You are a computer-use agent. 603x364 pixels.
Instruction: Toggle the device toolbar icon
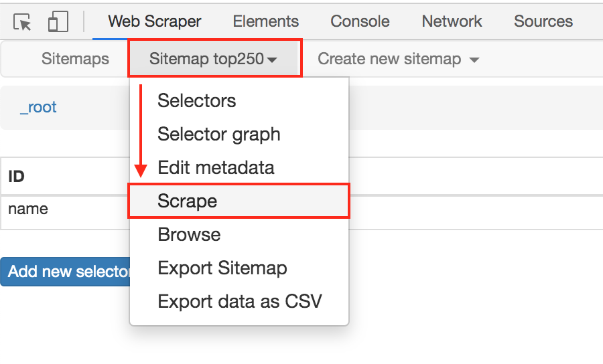click(x=58, y=22)
